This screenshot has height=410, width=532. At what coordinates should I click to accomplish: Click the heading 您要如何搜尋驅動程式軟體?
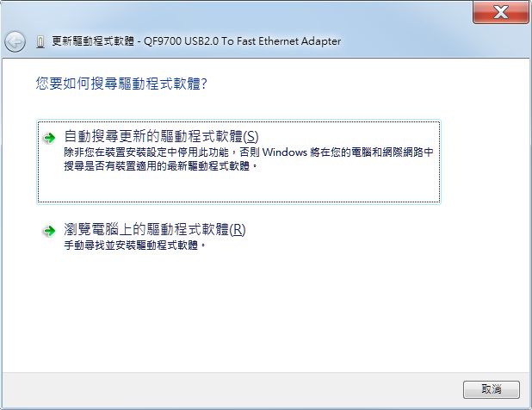tap(121, 84)
